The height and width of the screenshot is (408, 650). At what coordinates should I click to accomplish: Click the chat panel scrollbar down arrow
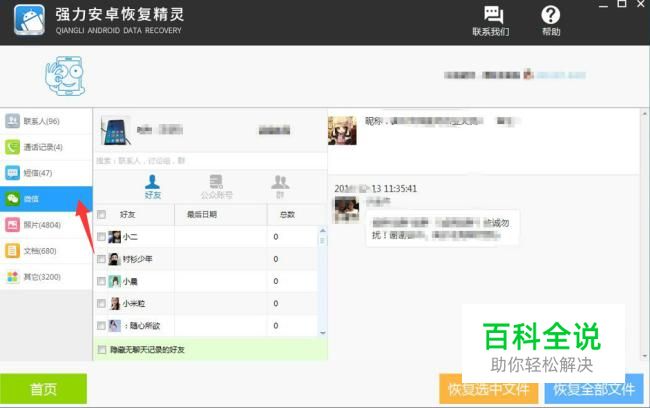(x=645, y=356)
